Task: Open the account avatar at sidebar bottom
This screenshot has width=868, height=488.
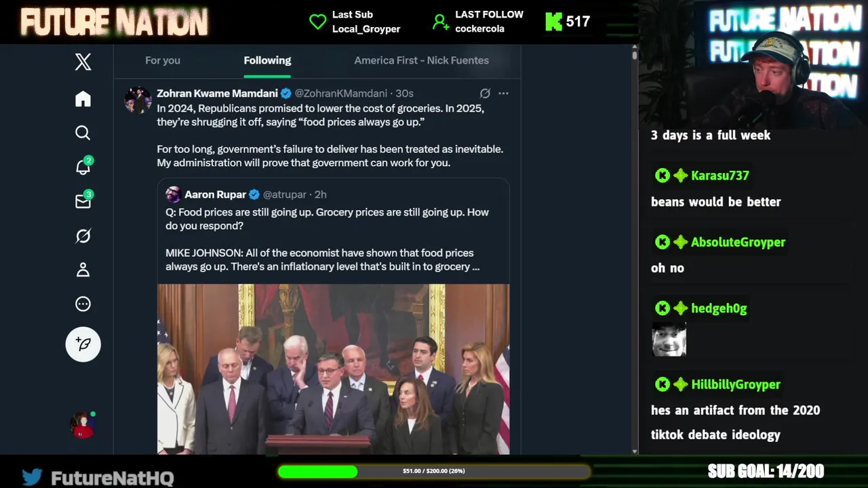Action: pyautogui.click(x=83, y=425)
